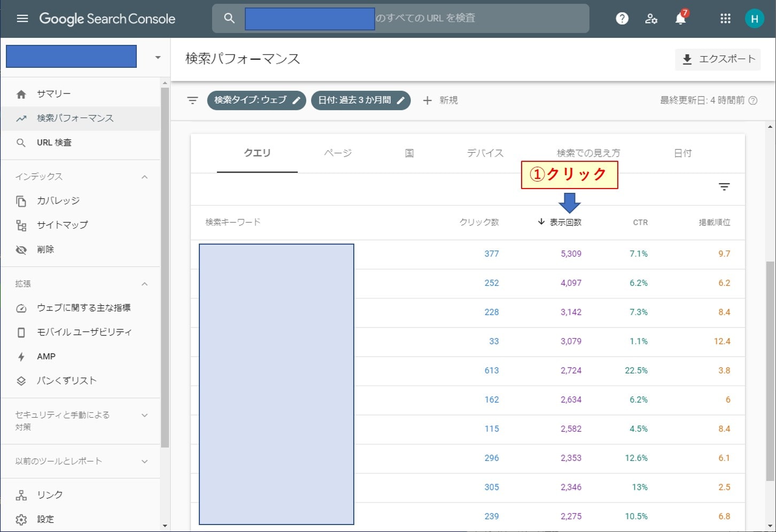The image size is (776, 532).
Task: Click the sitemap tree icon beside サイトマップ
Action: [x=21, y=225]
